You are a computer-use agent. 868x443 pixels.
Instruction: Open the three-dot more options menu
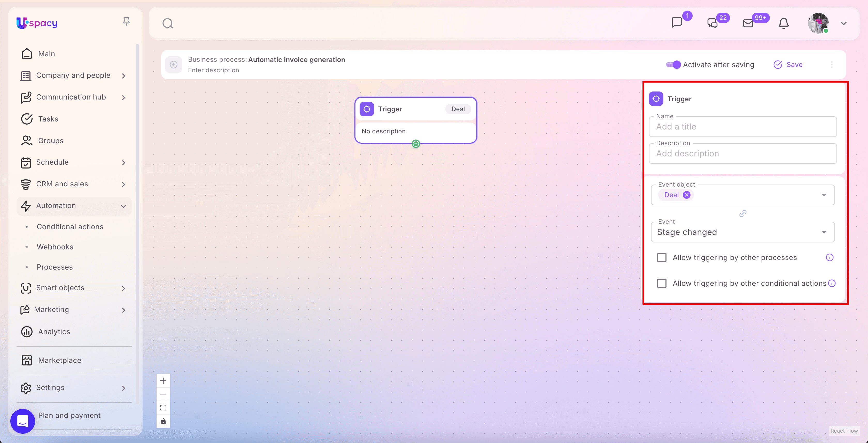pyautogui.click(x=832, y=64)
